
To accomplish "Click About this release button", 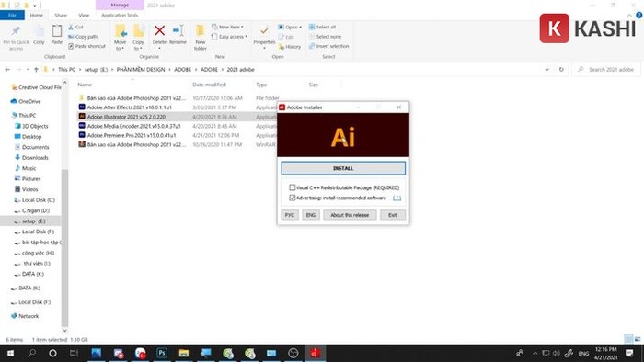I will pos(350,215).
